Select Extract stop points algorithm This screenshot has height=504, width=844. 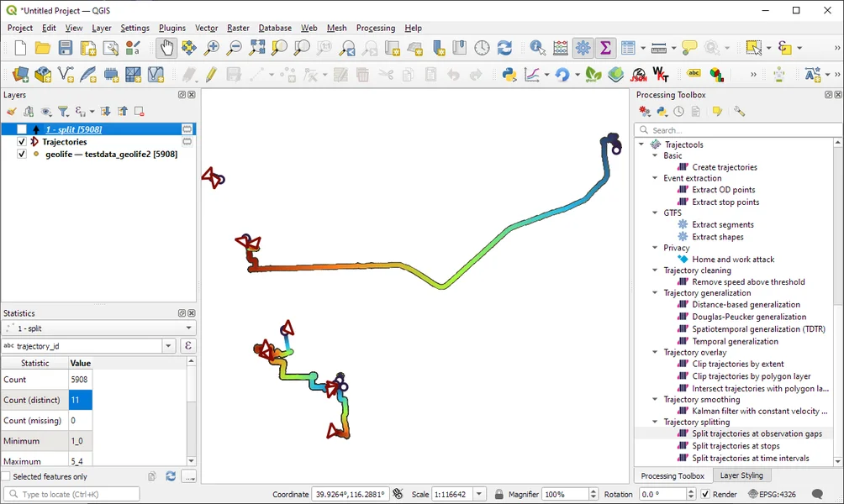725,202
